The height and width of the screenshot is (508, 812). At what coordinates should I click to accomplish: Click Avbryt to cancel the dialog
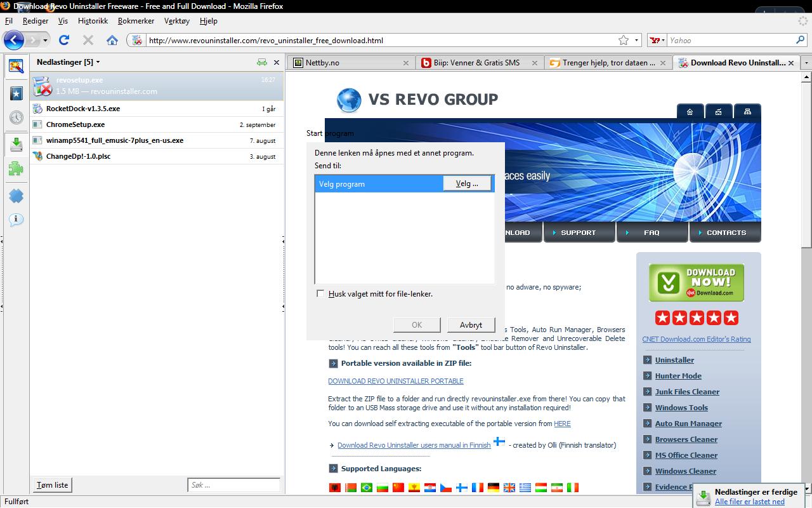coord(471,324)
